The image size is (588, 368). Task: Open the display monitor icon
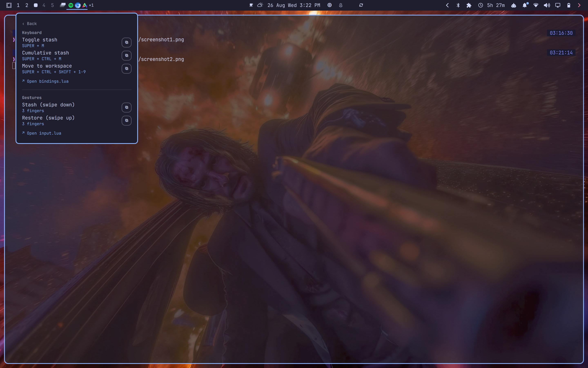[558, 5]
